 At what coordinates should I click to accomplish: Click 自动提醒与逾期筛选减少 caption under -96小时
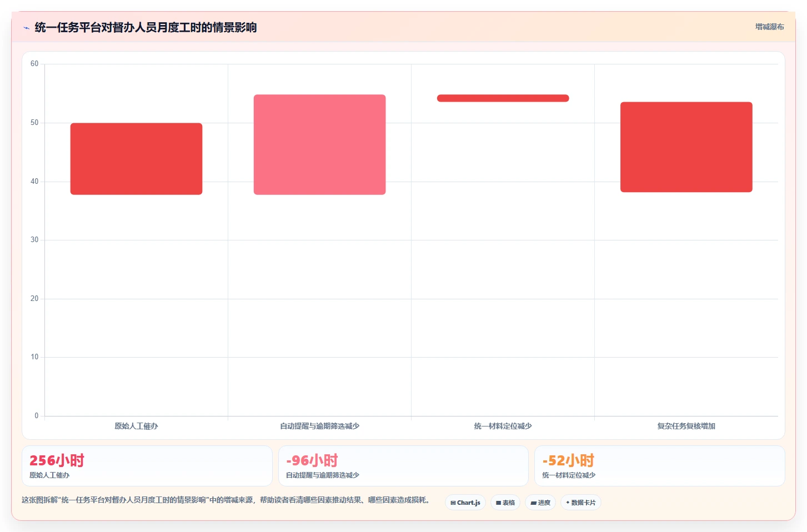(323, 475)
